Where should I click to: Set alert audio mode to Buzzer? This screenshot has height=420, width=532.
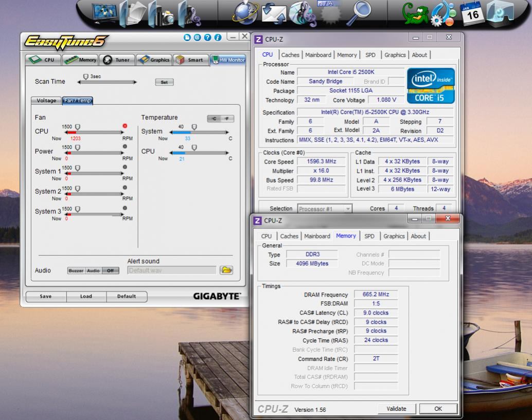point(76,270)
